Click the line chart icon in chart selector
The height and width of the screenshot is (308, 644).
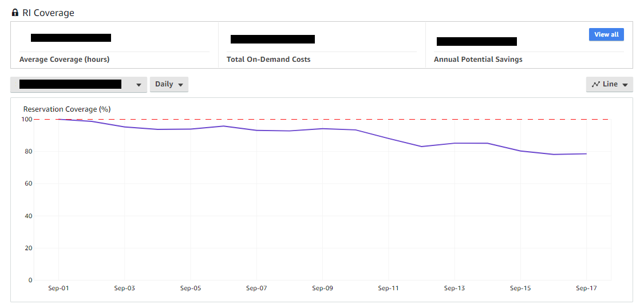click(596, 84)
